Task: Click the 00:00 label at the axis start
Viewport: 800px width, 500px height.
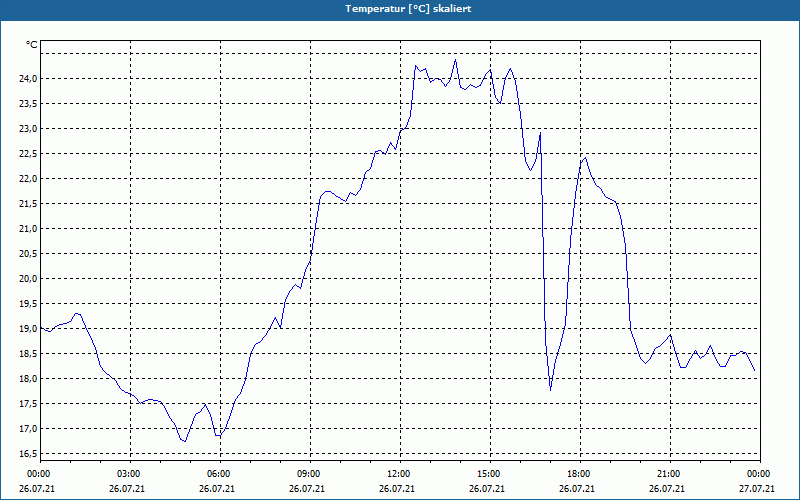Action: pos(37,474)
